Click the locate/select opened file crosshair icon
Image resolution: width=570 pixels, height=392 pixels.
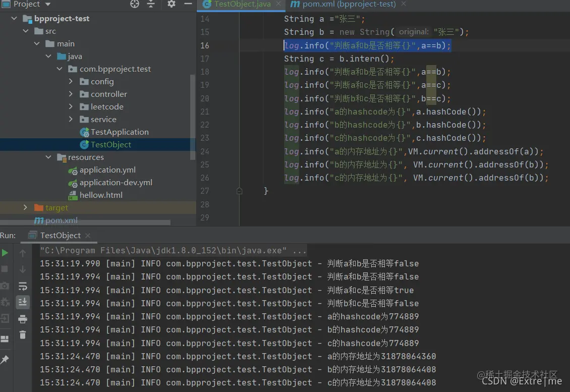coord(135,4)
